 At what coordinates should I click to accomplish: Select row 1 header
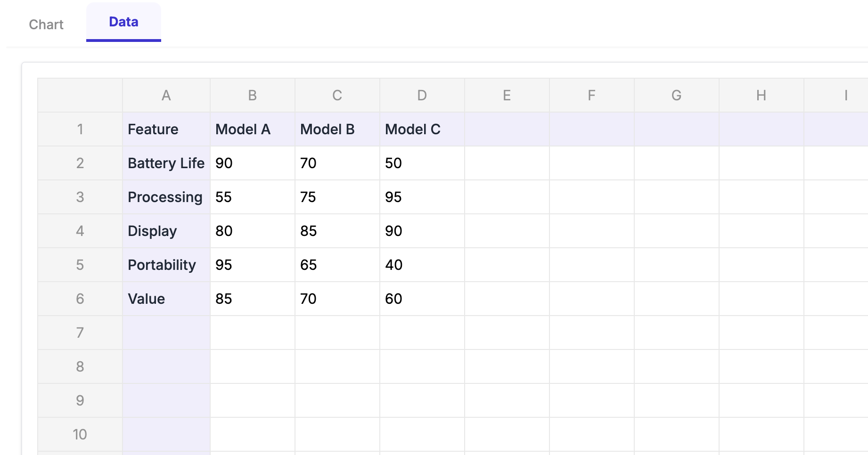tap(80, 130)
